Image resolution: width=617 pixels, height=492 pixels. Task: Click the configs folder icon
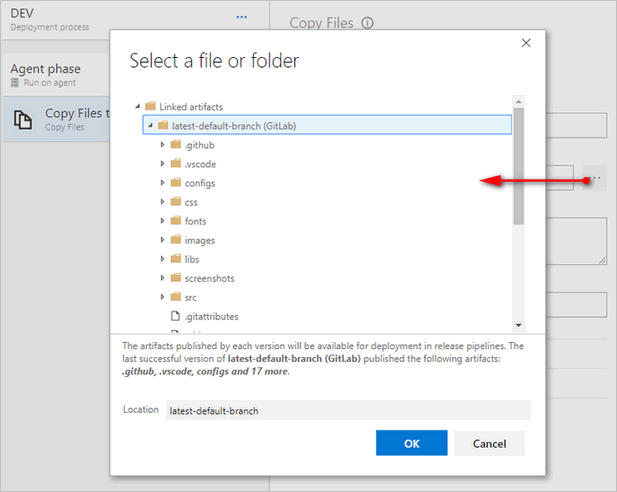[175, 183]
